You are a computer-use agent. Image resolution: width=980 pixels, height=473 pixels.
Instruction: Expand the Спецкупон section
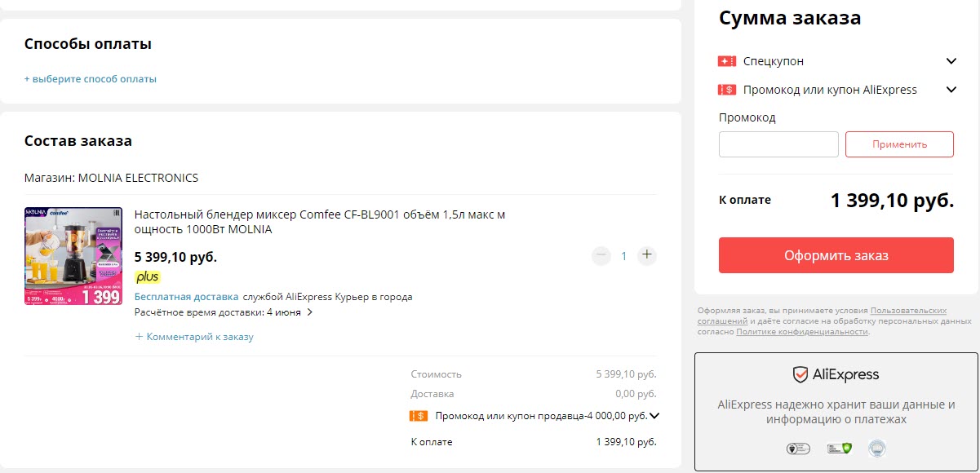coord(950,60)
